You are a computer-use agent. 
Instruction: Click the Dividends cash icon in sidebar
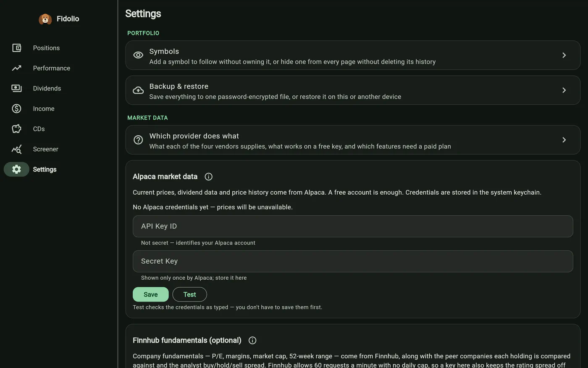click(16, 88)
